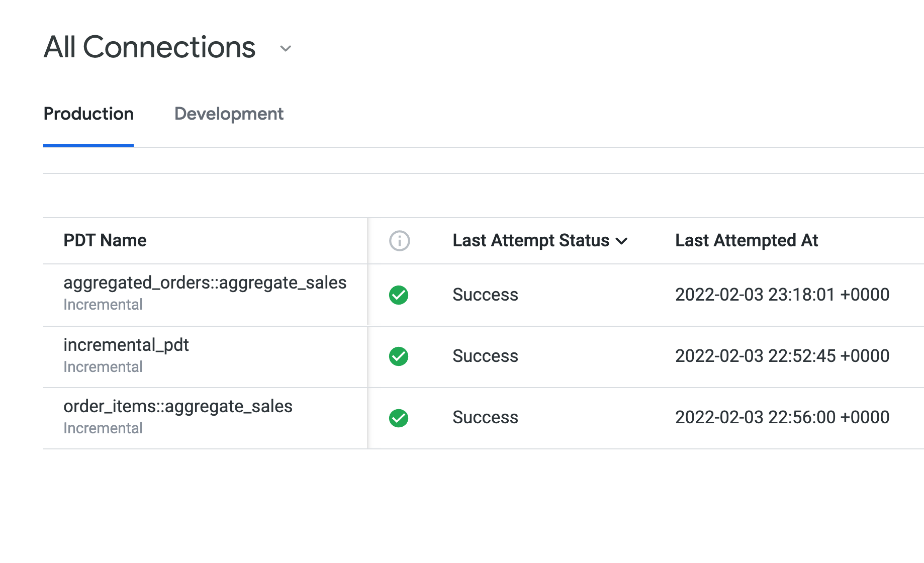Click Incremental label under aggregated_orders::aggregate_sales
This screenshot has height=563, width=924.
pyautogui.click(x=103, y=304)
